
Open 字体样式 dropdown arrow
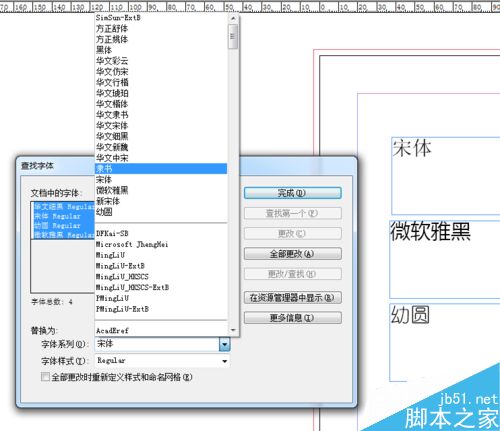(225, 361)
